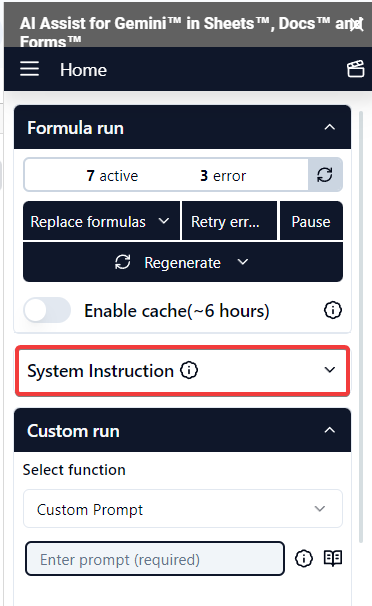Screen dimensions: 372x606
Task: Click the 7 active status counter
Action: [x=112, y=176]
